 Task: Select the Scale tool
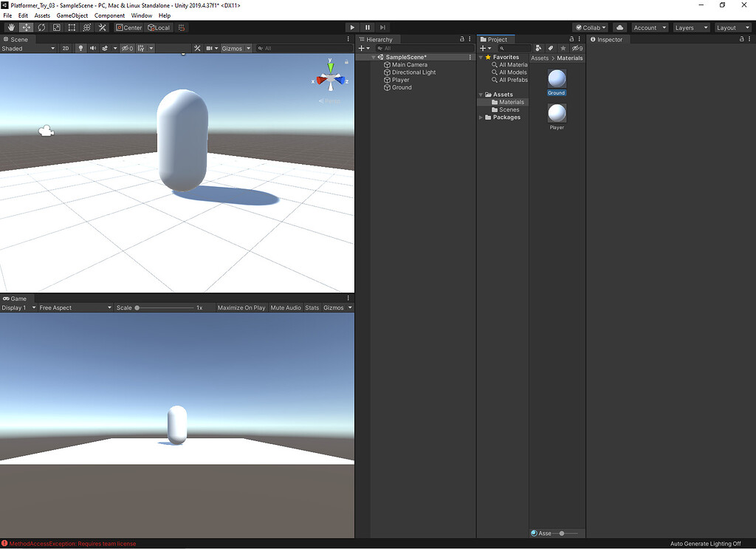coord(57,27)
